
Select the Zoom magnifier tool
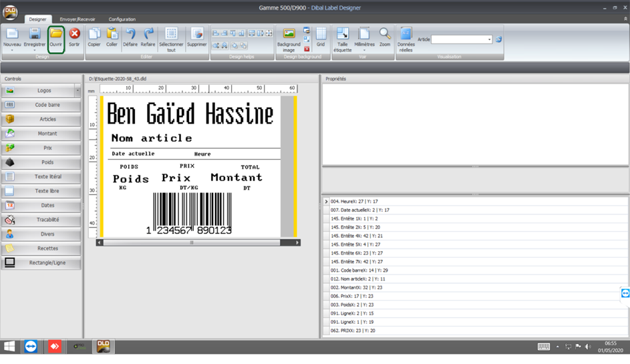[385, 34]
